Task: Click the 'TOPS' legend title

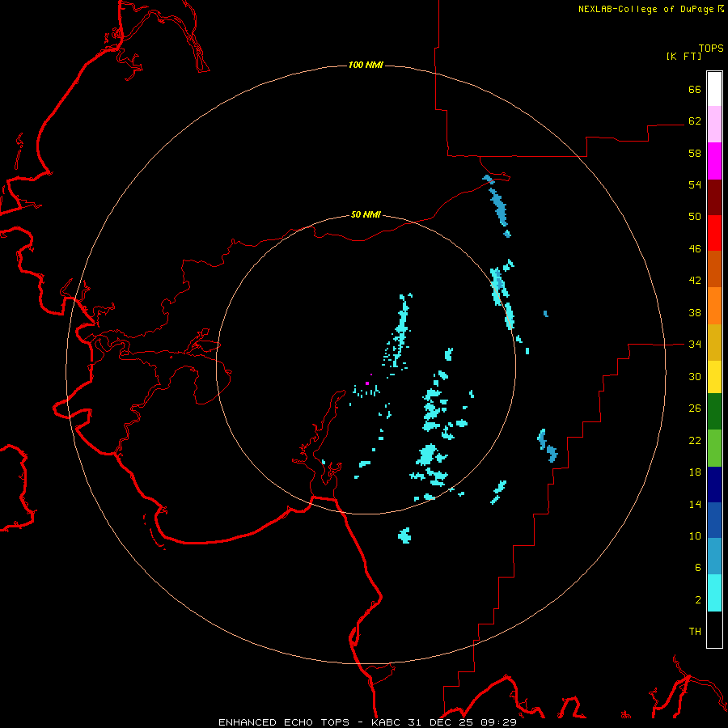Action: [711, 49]
